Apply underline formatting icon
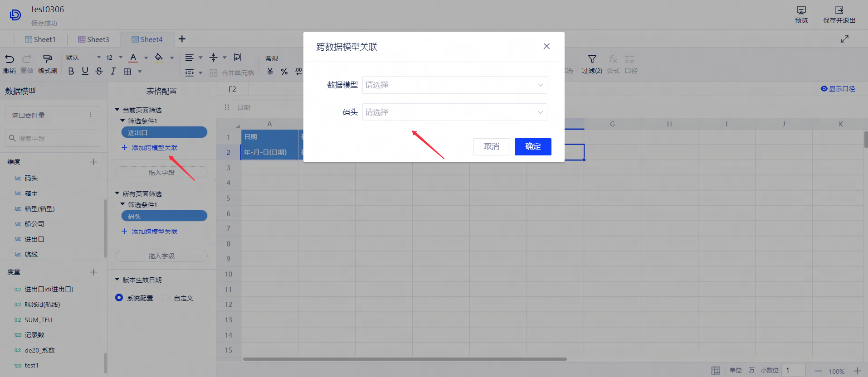Image resolution: width=868 pixels, height=377 pixels. pyautogui.click(x=85, y=72)
